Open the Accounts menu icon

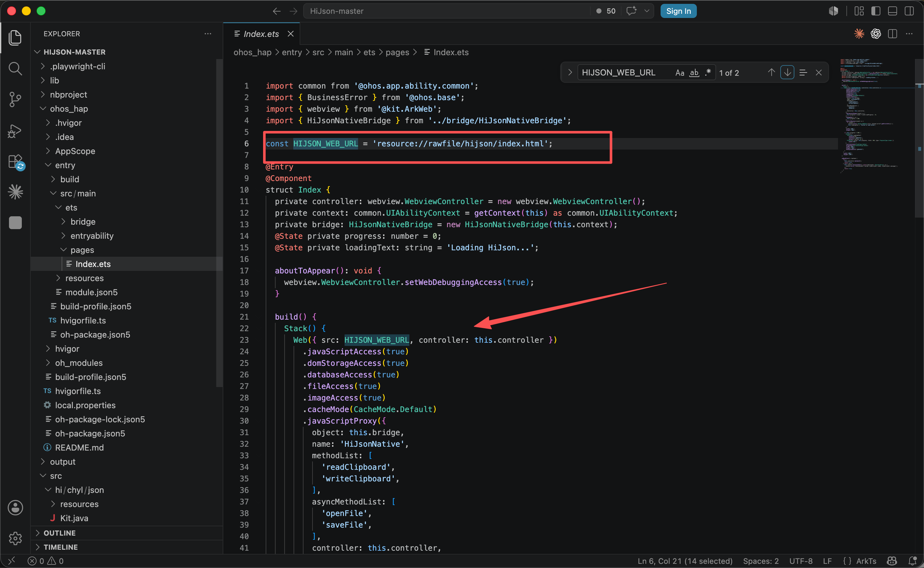point(15,508)
